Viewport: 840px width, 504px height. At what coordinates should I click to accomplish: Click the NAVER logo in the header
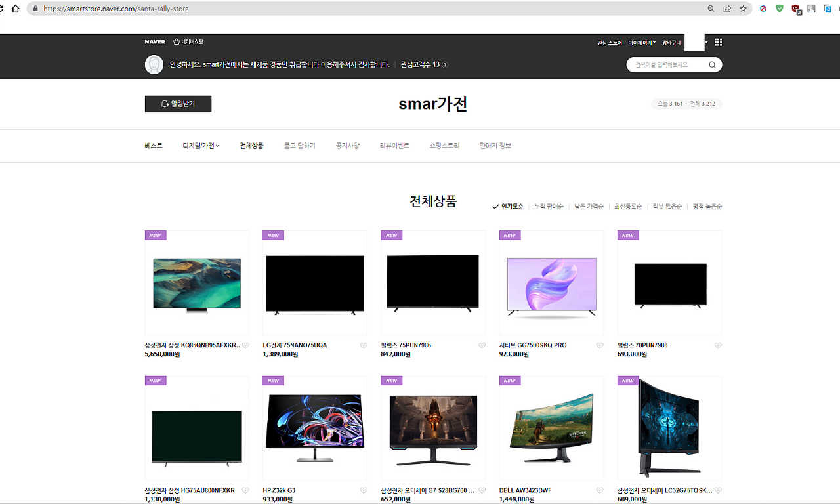(155, 42)
